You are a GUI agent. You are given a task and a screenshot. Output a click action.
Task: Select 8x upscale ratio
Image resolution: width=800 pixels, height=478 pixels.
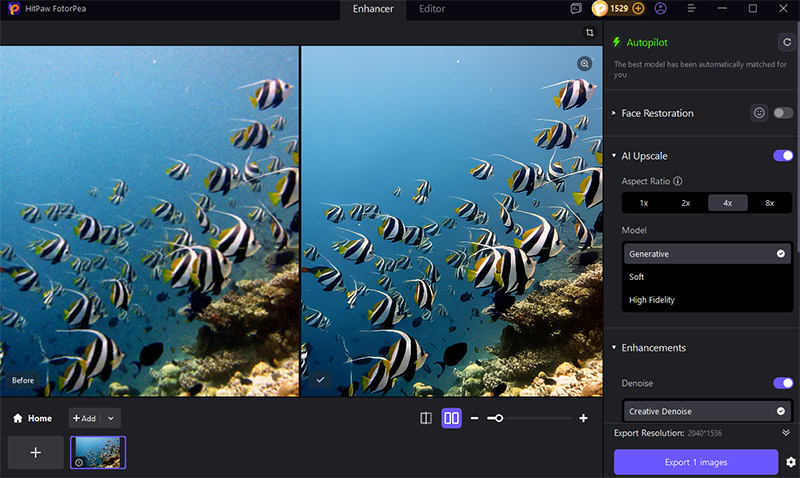pyautogui.click(x=769, y=203)
